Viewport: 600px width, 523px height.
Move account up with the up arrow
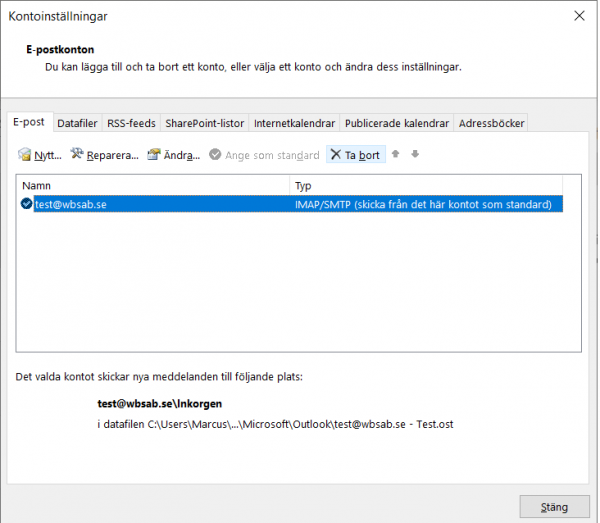[396, 155]
